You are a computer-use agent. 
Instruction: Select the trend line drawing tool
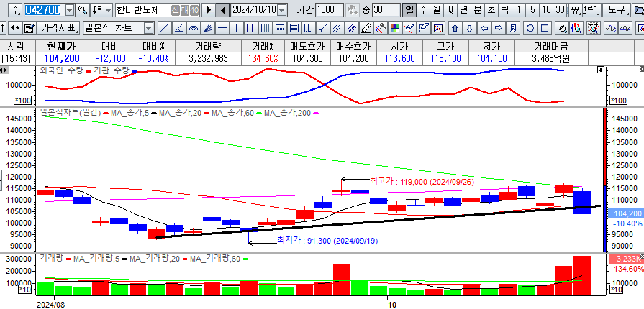click(164, 28)
